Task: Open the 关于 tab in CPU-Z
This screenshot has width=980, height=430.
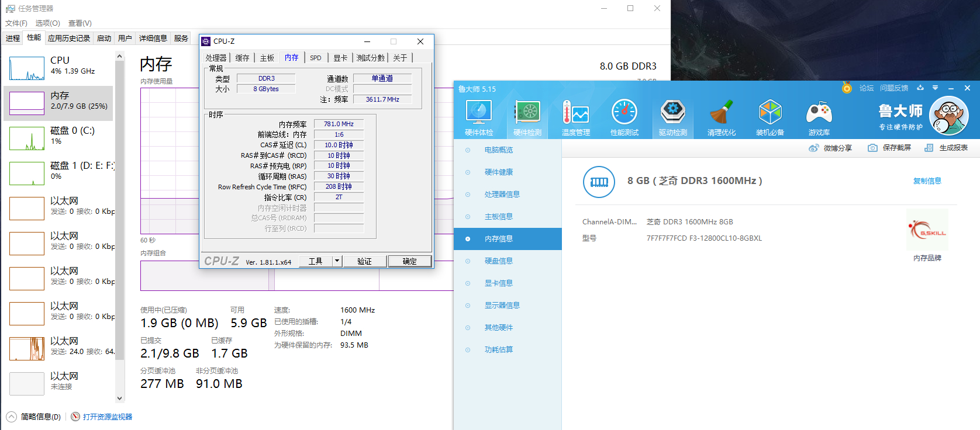Action: (400, 58)
